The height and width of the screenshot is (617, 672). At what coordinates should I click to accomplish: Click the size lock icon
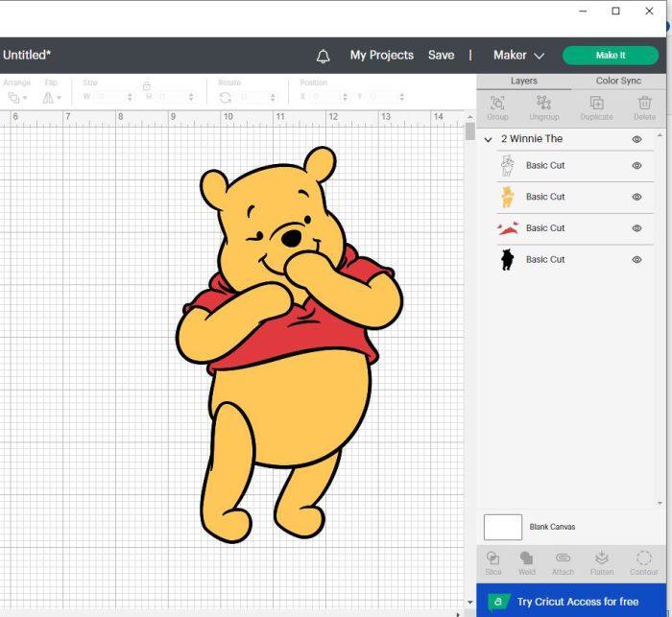click(x=147, y=86)
